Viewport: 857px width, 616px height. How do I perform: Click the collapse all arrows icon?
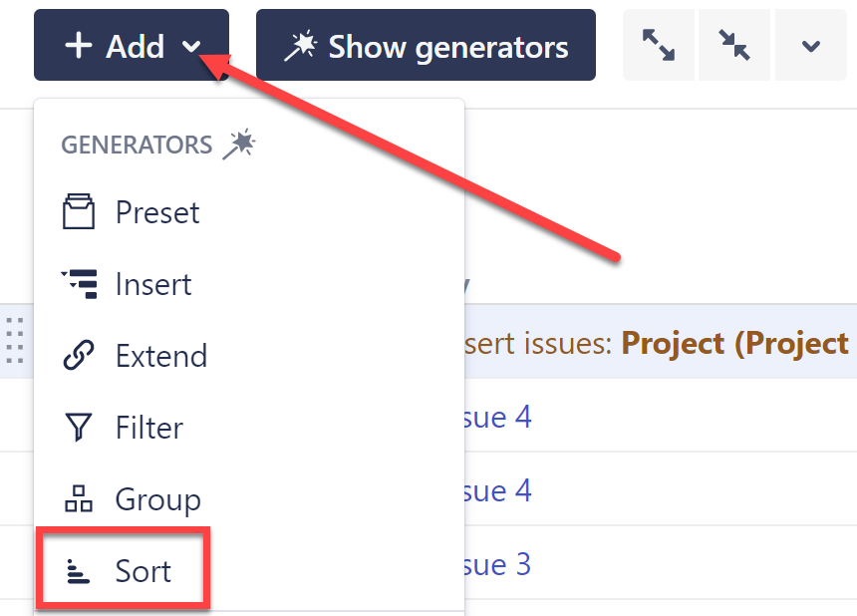734,46
